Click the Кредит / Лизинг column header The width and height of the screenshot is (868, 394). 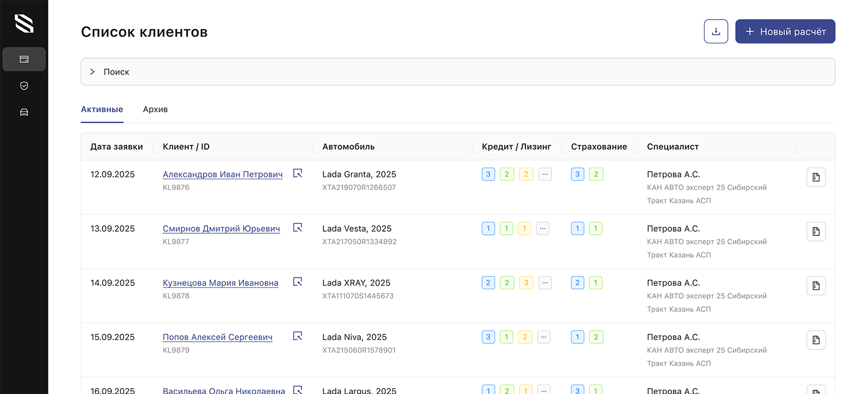click(516, 146)
